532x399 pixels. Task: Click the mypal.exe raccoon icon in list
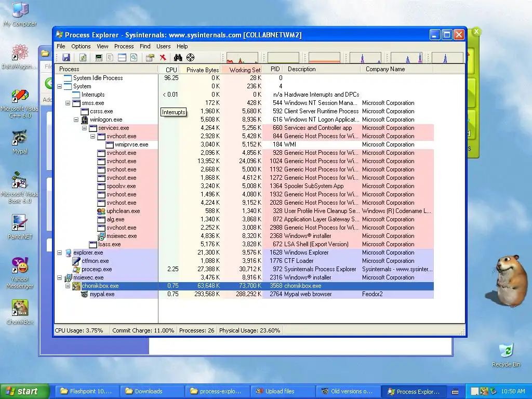click(85, 294)
